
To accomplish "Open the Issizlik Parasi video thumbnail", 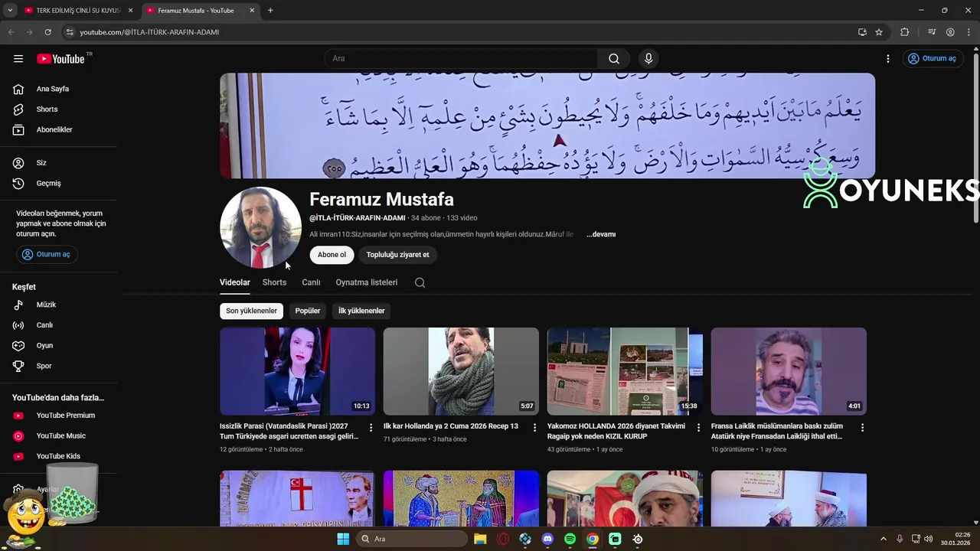I will [297, 371].
